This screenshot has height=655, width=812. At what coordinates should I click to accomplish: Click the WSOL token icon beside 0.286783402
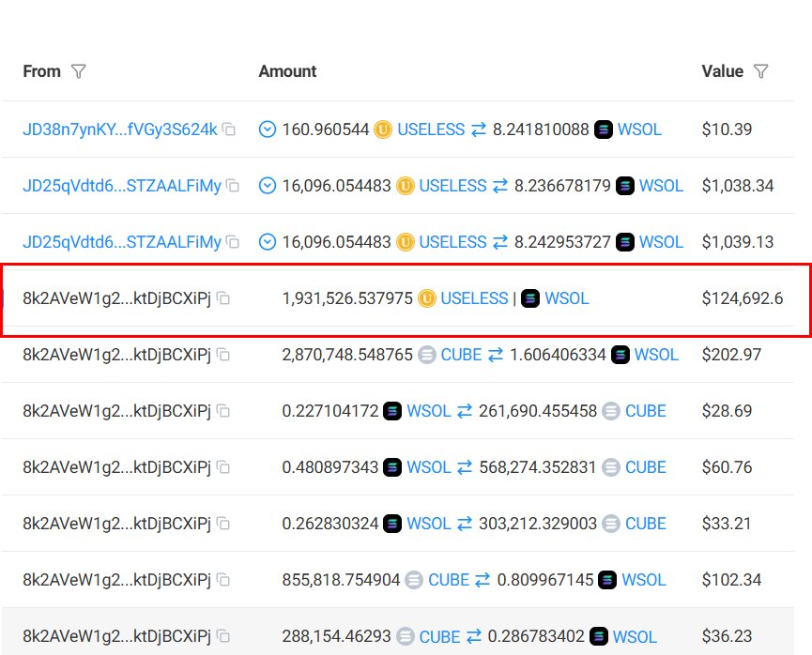599,636
